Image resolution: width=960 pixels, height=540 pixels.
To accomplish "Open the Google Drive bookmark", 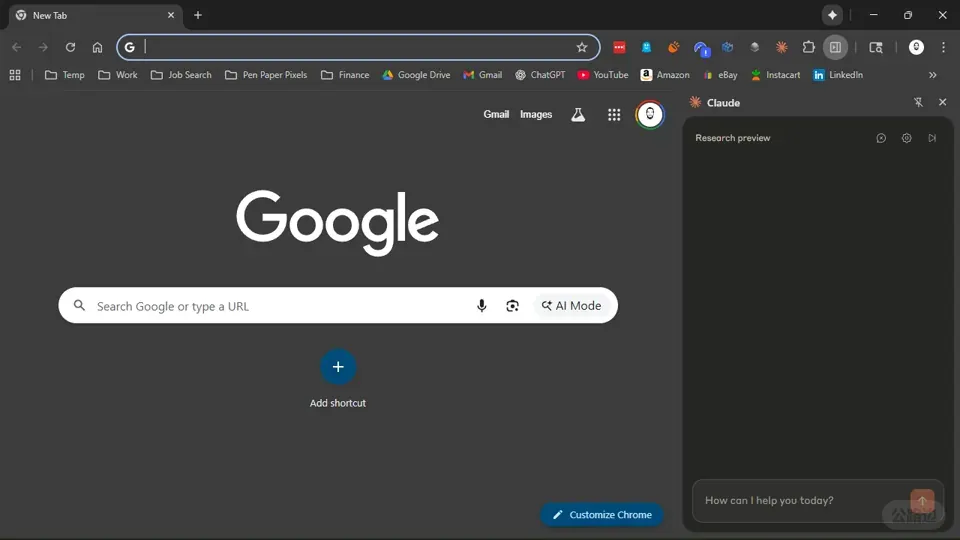I will click(416, 75).
